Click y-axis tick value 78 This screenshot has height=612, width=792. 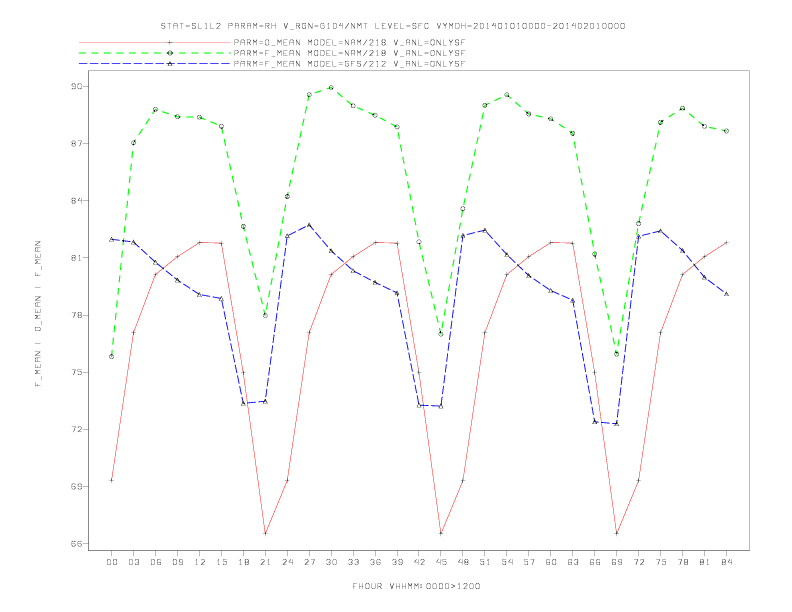pyautogui.click(x=77, y=315)
